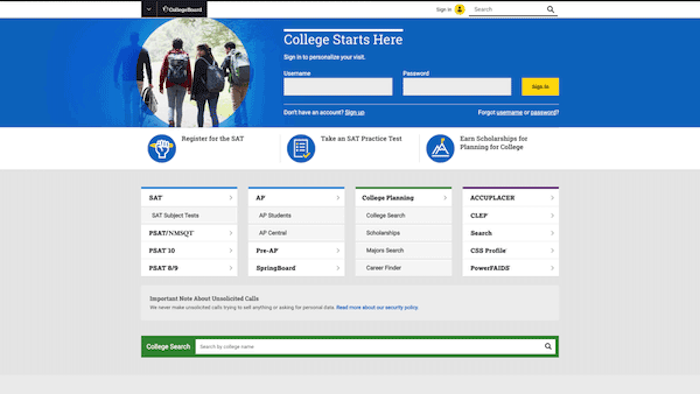Image resolution: width=700 pixels, height=394 pixels.
Task: Open the CollegeBoard logo in header
Action: [x=182, y=9]
